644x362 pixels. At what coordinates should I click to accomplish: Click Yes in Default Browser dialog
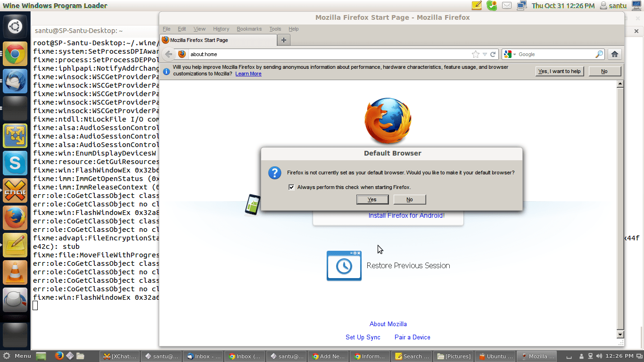[372, 199]
